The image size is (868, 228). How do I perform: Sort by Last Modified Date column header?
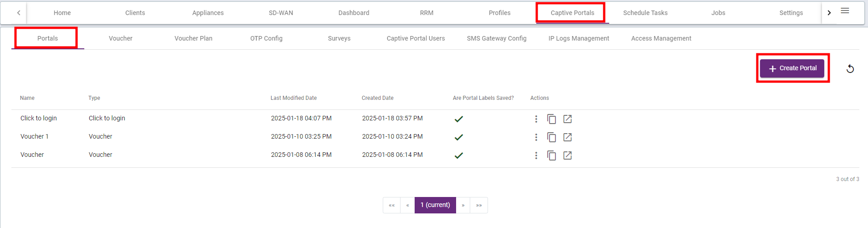point(293,98)
